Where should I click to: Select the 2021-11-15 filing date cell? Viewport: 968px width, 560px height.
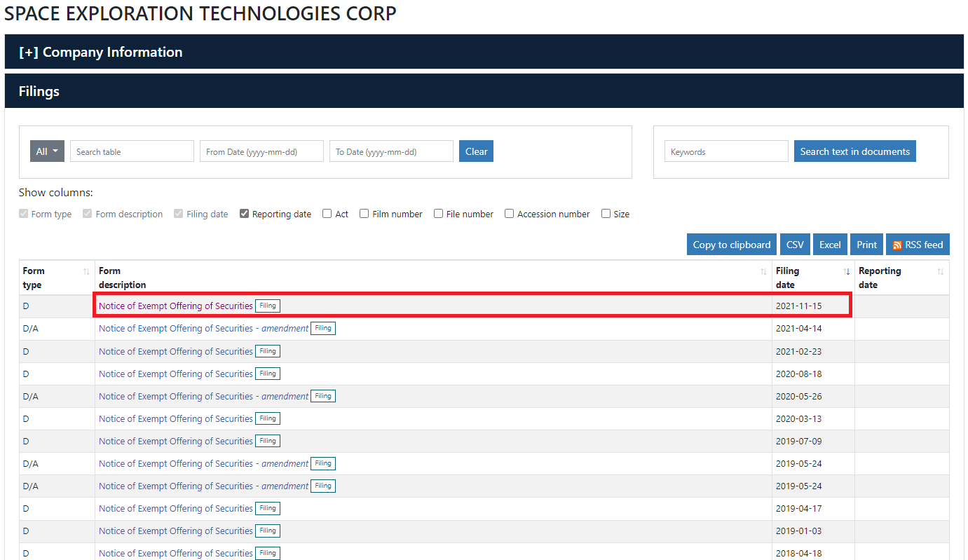813,306
